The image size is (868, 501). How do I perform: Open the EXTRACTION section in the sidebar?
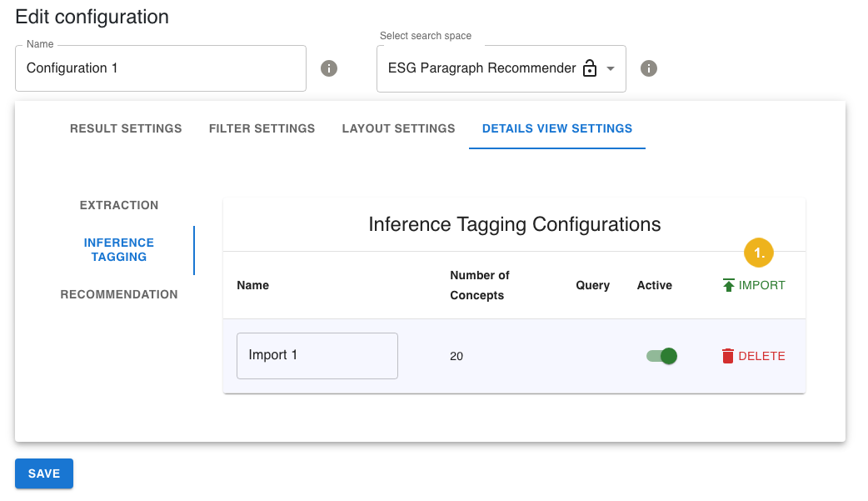click(118, 205)
